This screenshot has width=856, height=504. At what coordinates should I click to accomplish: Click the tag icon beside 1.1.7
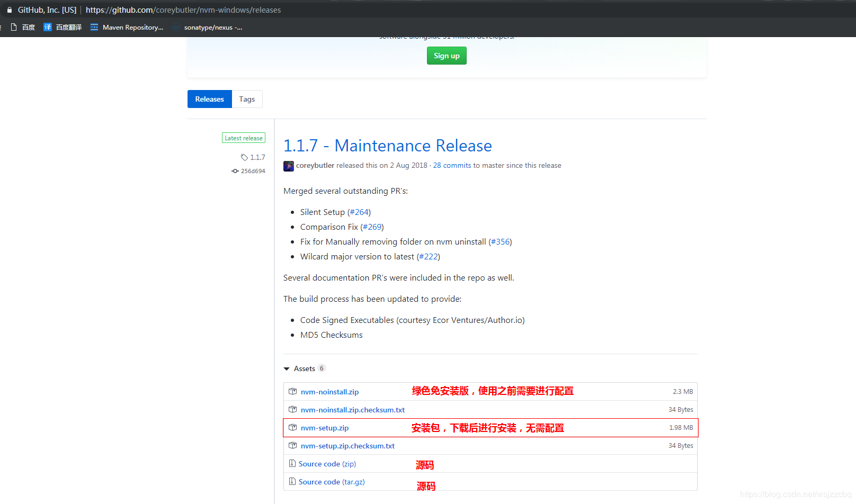[x=244, y=157]
